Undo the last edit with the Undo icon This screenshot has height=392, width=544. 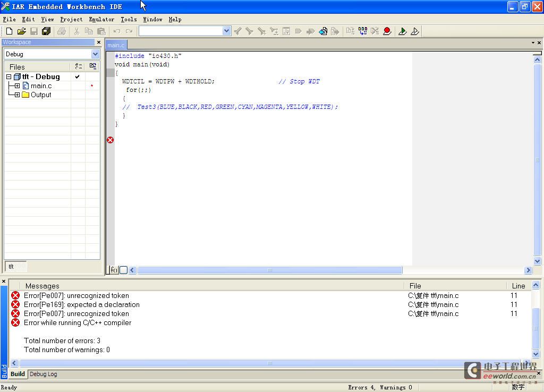(x=117, y=31)
